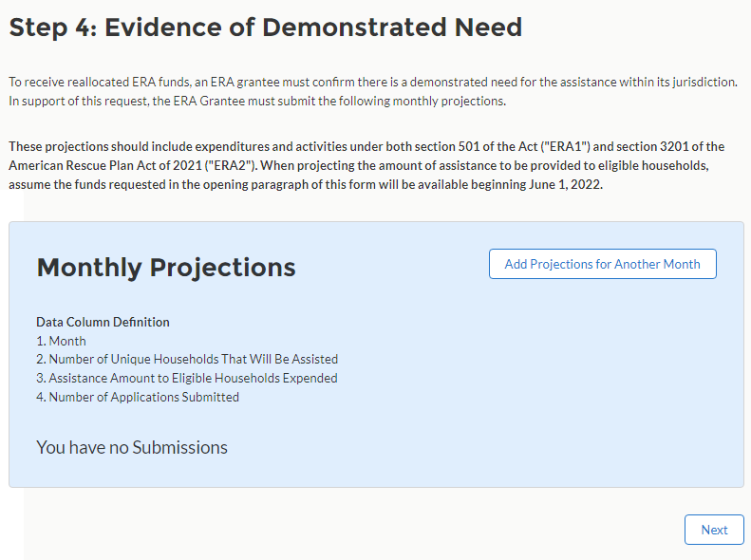Click 'When projecting the amount of assistance' sentence
This screenshot has height=560, width=751.
399,165
